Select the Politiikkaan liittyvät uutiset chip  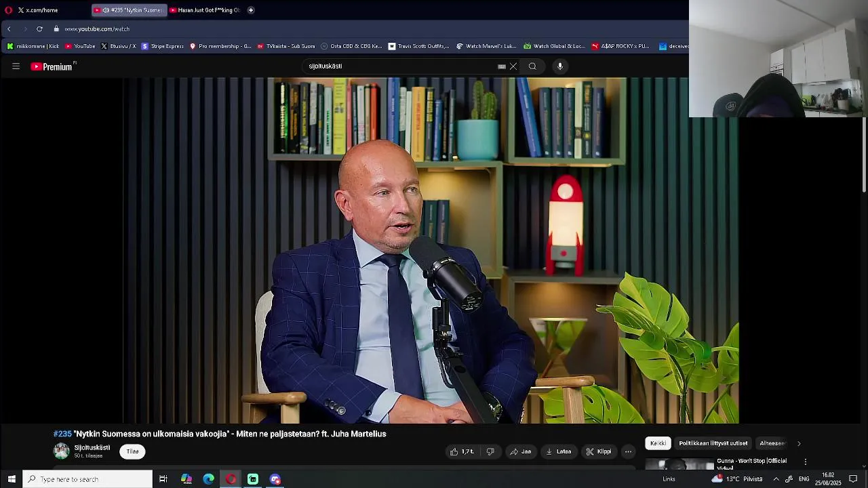[x=713, y=443]
